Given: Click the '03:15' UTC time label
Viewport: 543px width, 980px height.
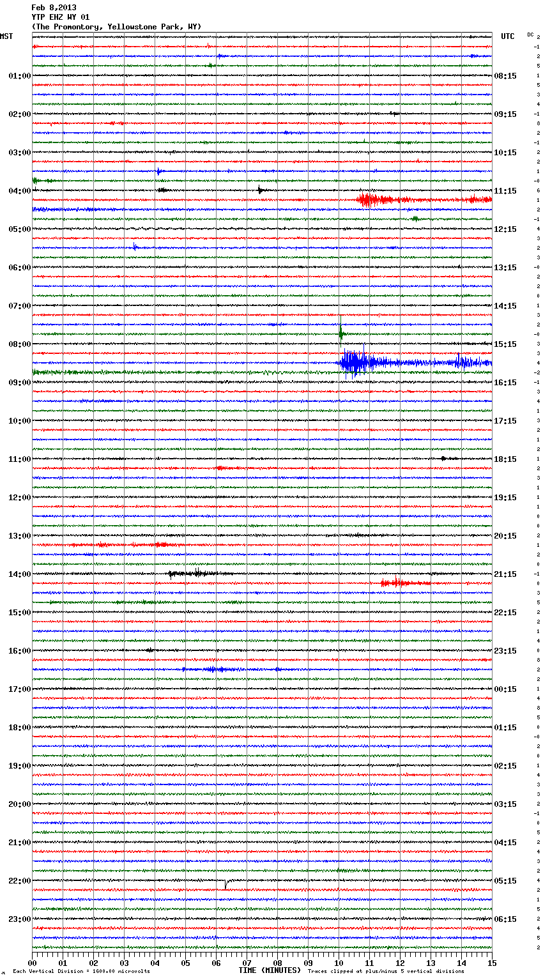Looking at the screenshot, I should tap(505, 804).
